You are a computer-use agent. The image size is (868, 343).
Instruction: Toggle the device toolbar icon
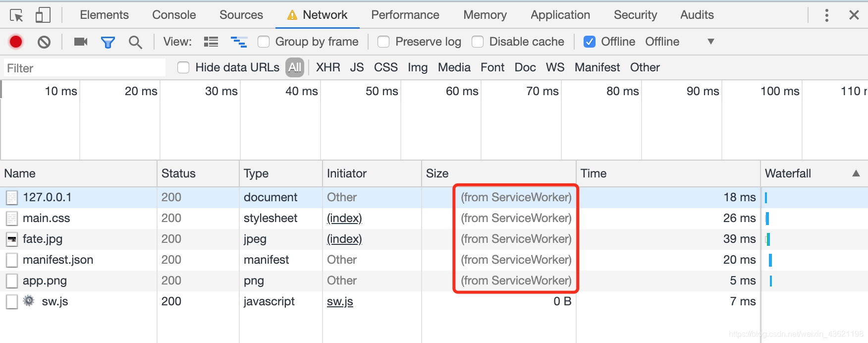coord(43,15)
